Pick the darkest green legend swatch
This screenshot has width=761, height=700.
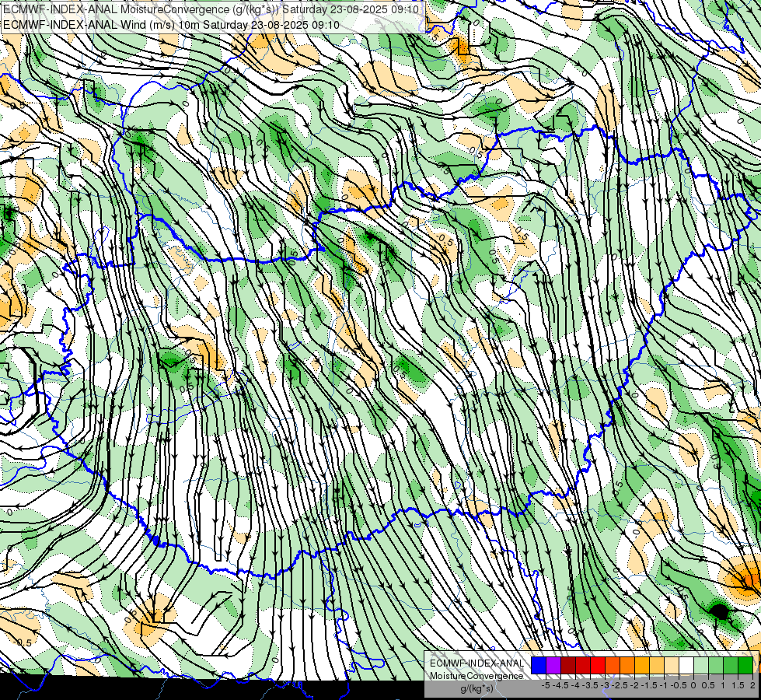click(746, 665)
